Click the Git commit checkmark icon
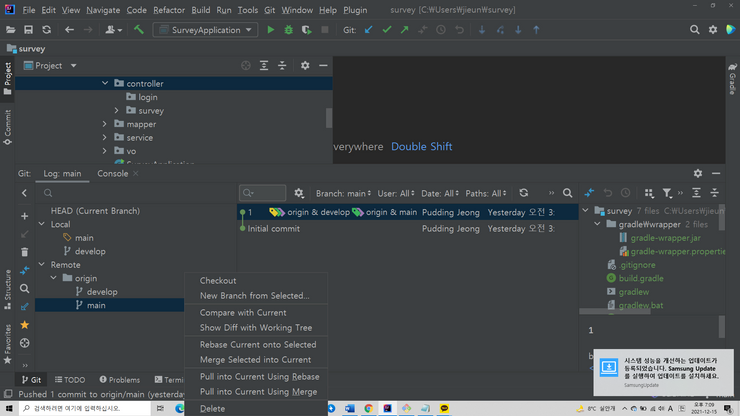This screenshot has height=416, width=740. click(x=387, y=30)
